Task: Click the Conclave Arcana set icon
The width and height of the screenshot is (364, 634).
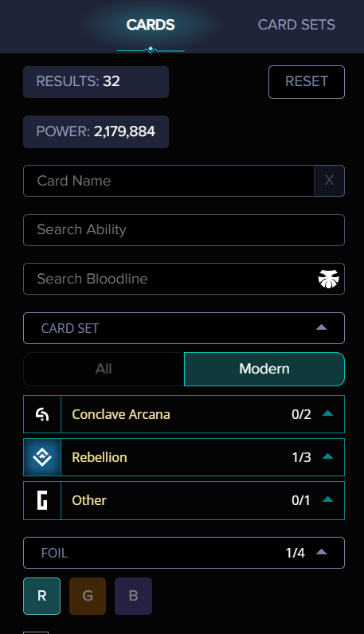Action: click(x=42, y=414)
